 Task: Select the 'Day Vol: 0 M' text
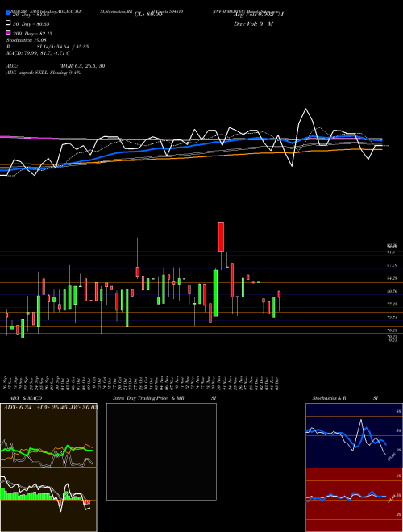[x=253, y=23]
